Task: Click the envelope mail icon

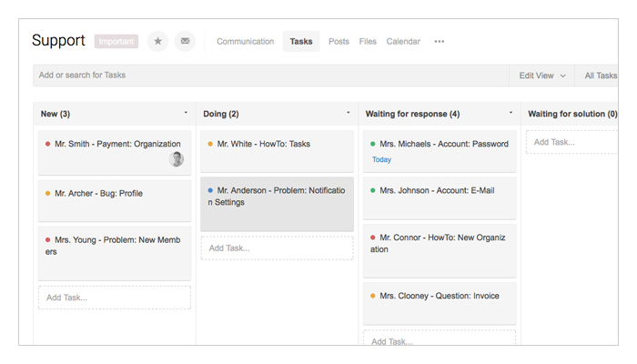Action: [x=185, y=41]
